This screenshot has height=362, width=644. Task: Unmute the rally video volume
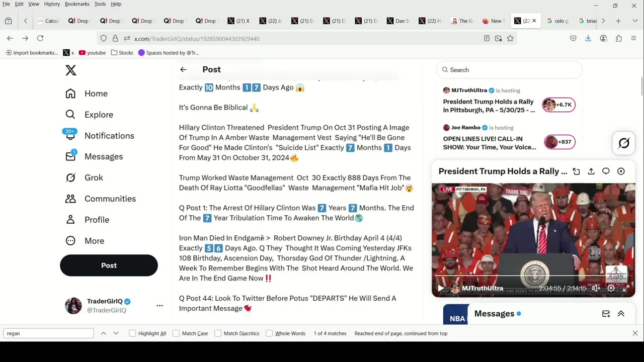tap(596, 289)
